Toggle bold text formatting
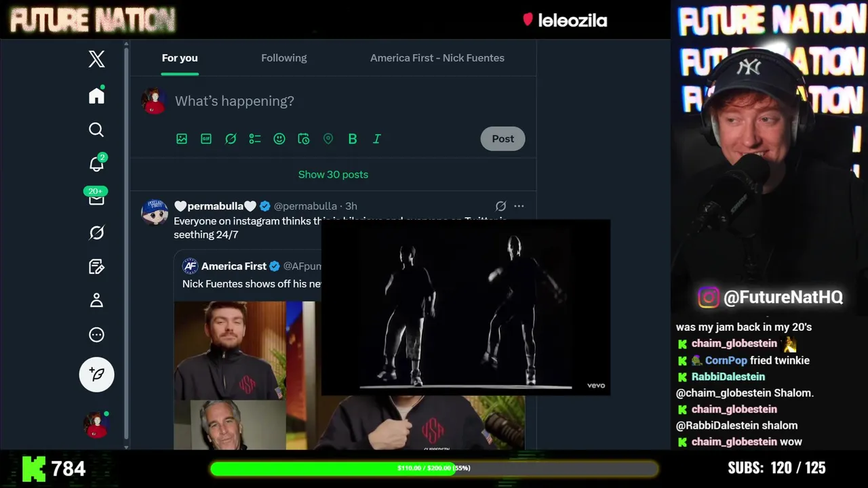 (x=353, y=138)
